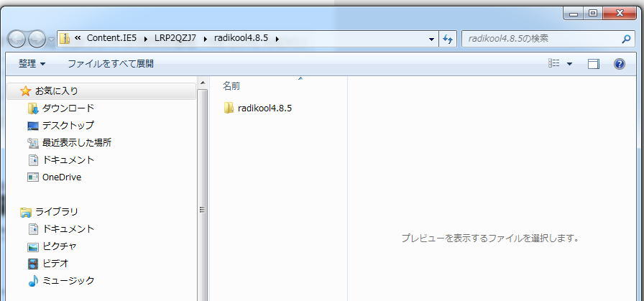Image resolution: width=644 pixels, height=301 pixels.
Task: Click the ダウンロード folder icon
Action: [x=33, y=108]
